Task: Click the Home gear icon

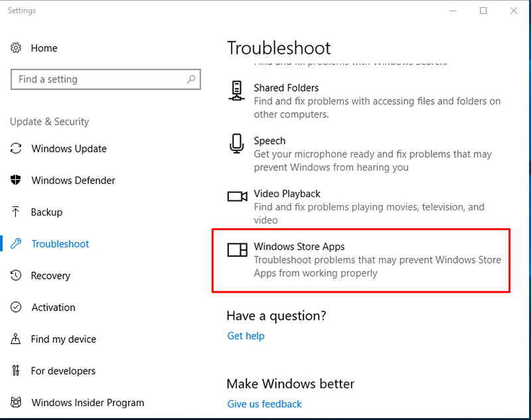Action: tap(15, 48)
